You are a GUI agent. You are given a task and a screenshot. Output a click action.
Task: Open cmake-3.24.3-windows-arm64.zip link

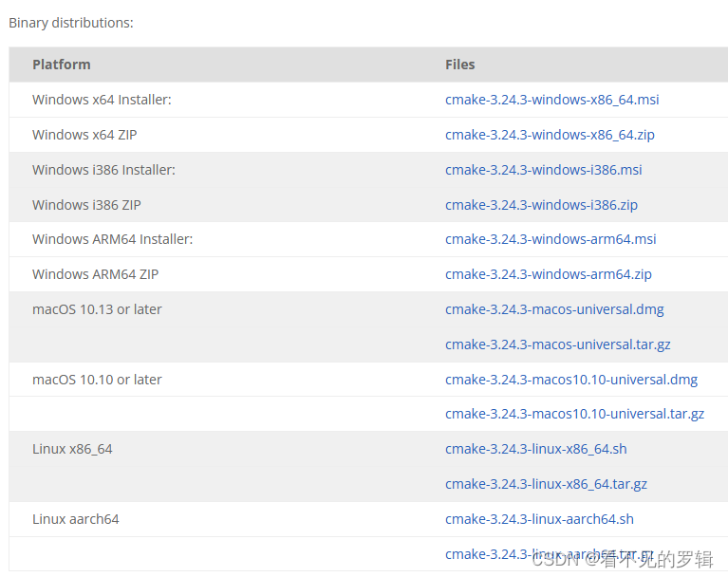(x=549, y=275)
